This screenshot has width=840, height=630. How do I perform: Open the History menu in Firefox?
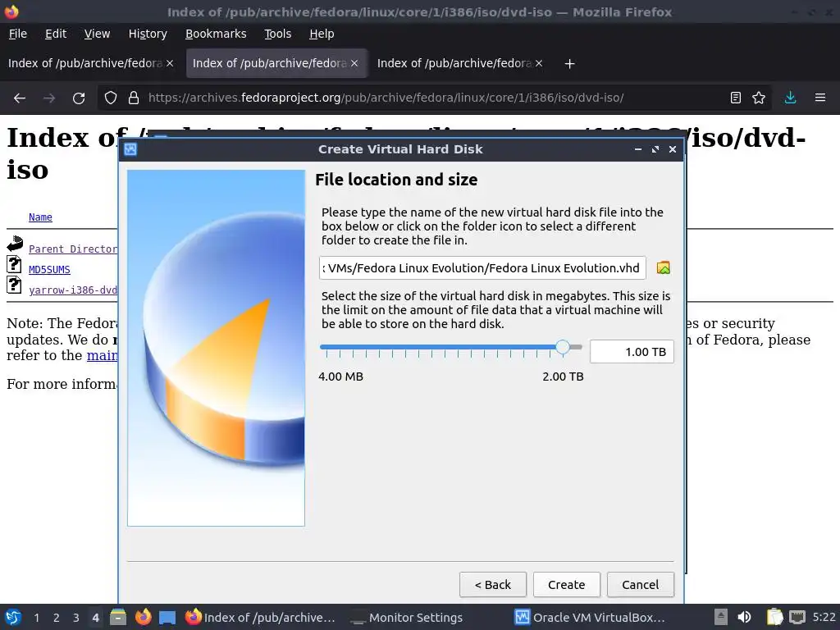point(148,34)
